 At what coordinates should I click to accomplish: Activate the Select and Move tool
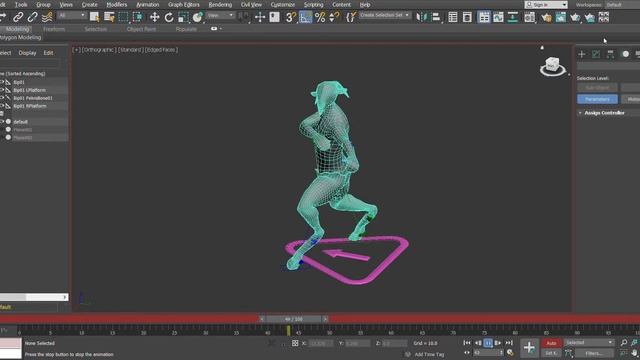tap(154, 17)
